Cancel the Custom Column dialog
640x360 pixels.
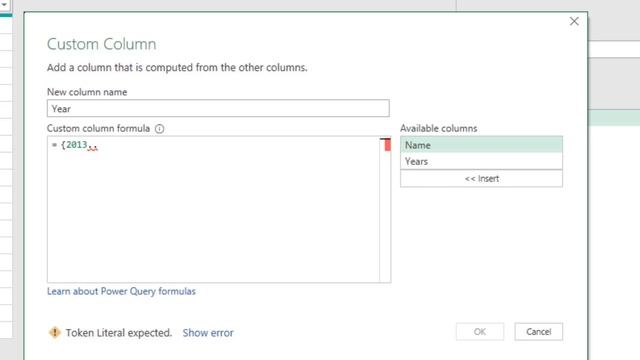click(538, 331)
